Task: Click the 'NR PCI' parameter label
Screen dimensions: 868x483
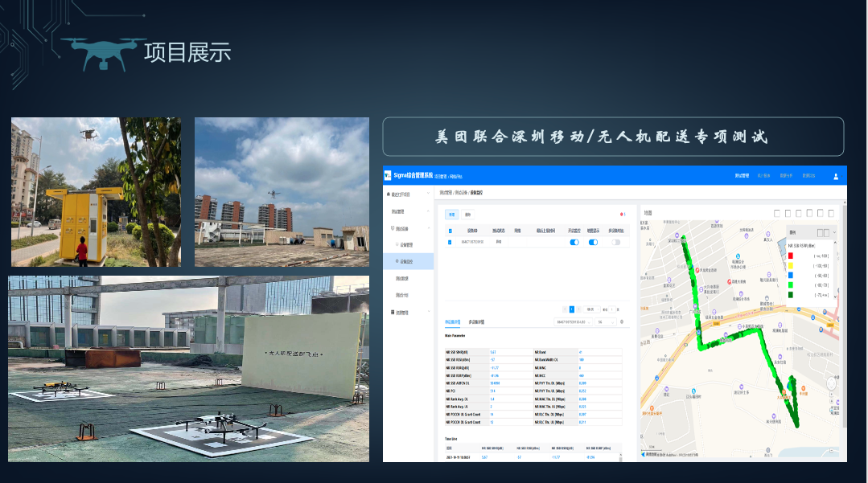Action: 450,391
